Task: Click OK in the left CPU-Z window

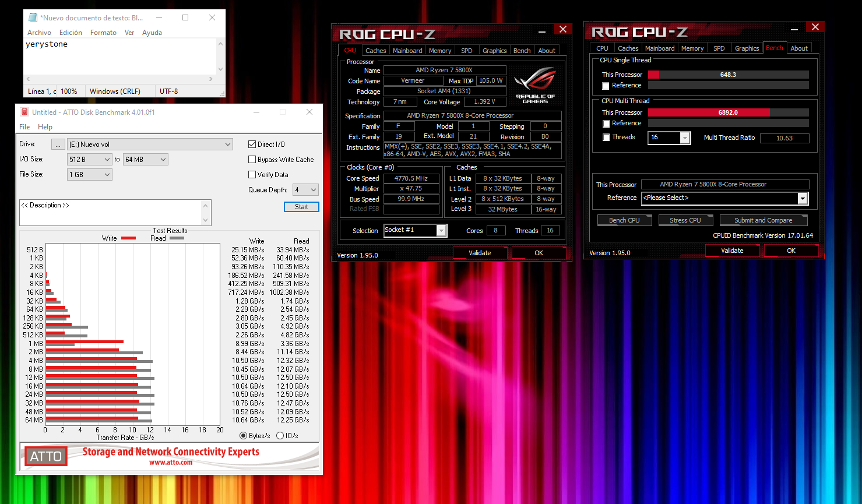Action: tap(539, 253)
